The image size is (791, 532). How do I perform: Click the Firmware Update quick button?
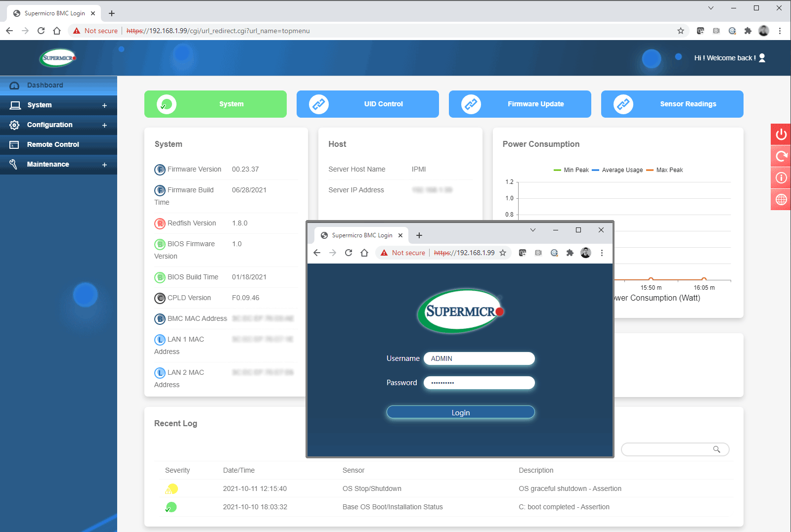click(x=520, y=104)
